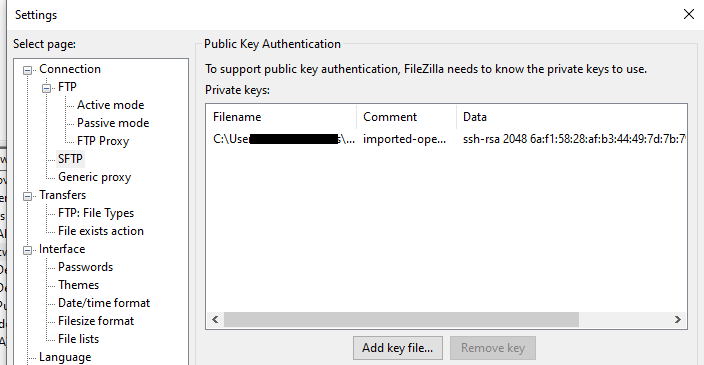This screenshot has width=704, height=365.
Task: Open the FTP Proxy page
Action: (103, 141)
